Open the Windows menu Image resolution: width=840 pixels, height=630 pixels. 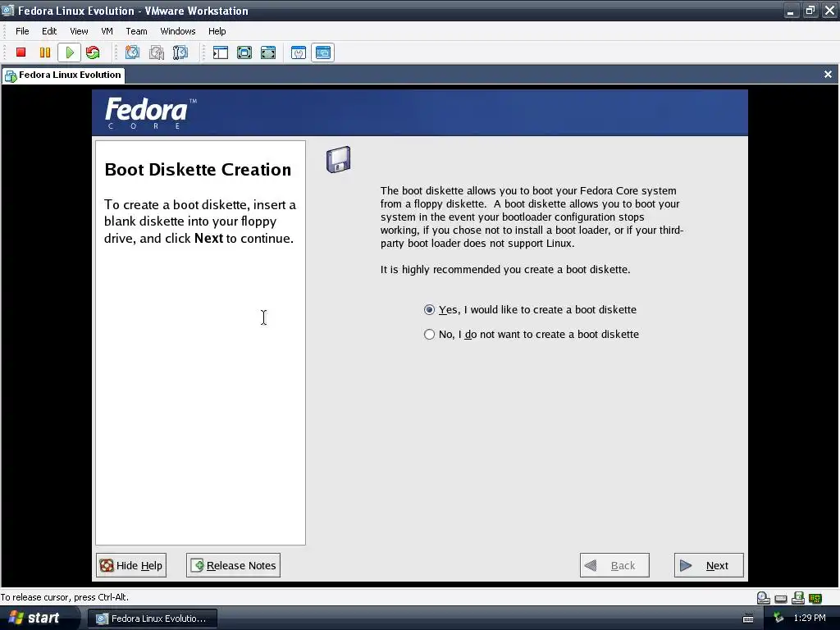point(178,31)
